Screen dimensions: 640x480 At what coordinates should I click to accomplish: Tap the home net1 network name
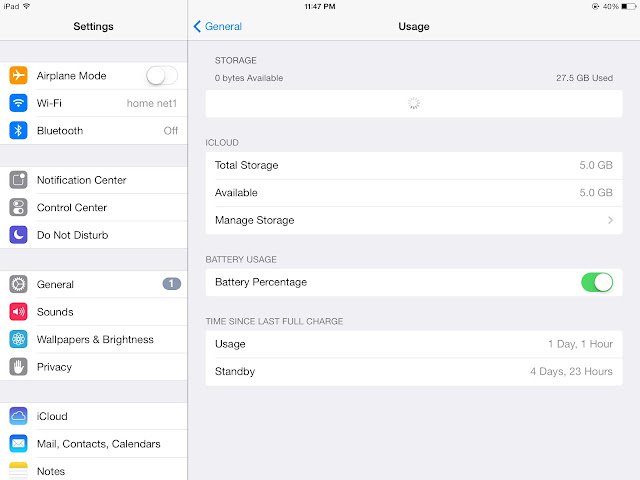152,103
